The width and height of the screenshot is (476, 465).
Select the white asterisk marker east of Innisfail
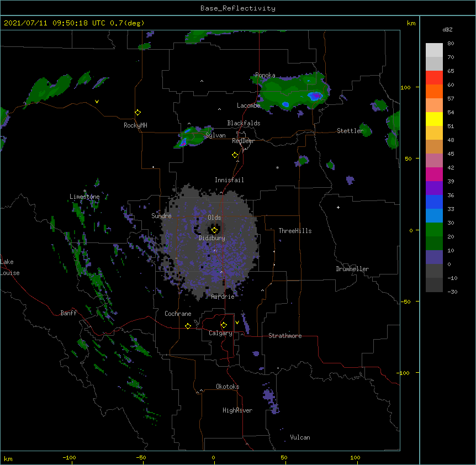[x=277, y=167]
